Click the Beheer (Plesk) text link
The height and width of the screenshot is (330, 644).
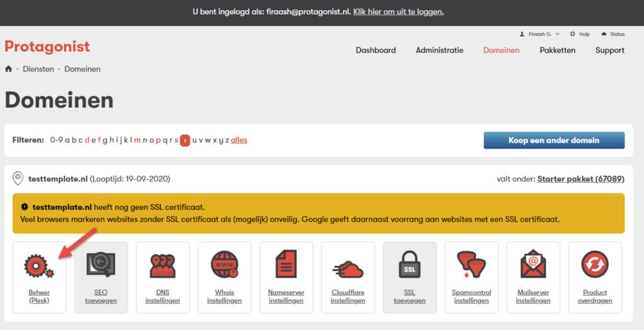point(39,296)
